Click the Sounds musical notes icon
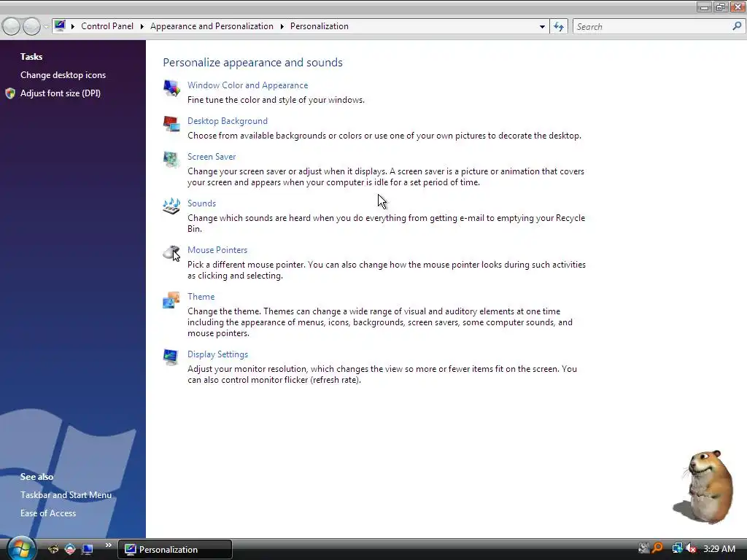This screenshot has width=747, height=560. click(171, 206)
